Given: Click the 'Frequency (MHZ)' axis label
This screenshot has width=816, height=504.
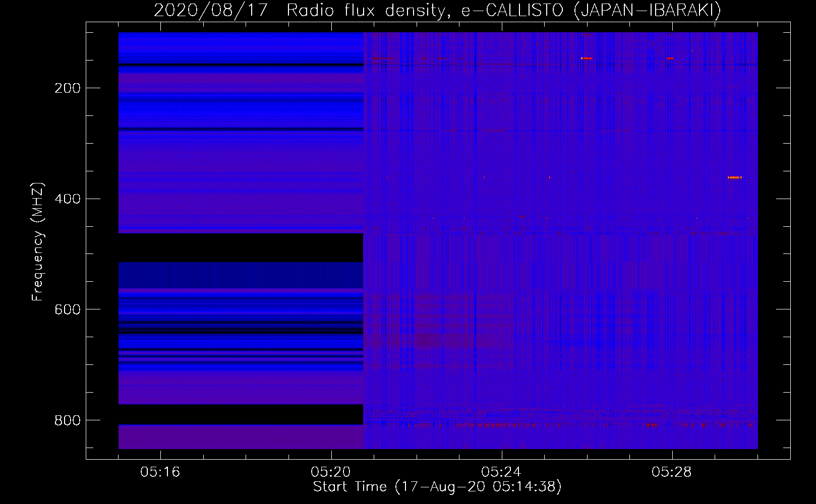Looking at the screenshot, I should tap(38, 242).
